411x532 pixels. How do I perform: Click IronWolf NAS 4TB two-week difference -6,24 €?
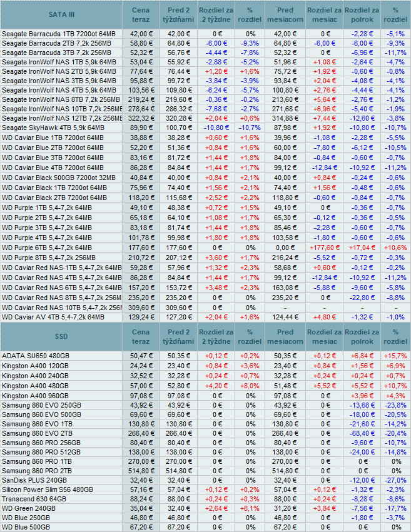pos(216,90)
